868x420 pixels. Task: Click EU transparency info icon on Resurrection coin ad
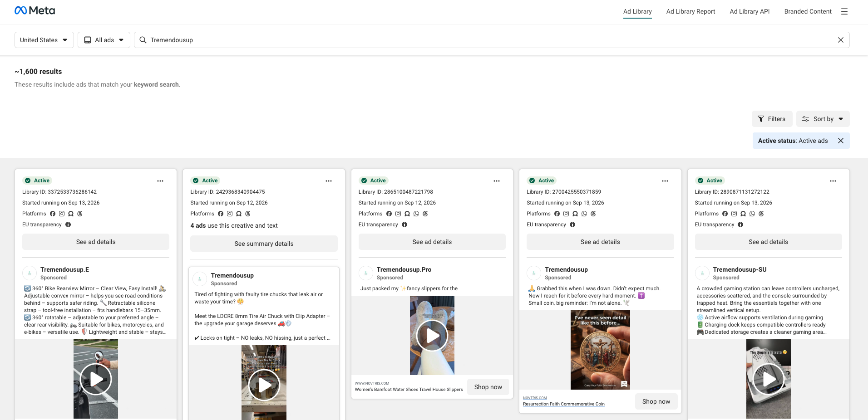(x=572, y=225)
